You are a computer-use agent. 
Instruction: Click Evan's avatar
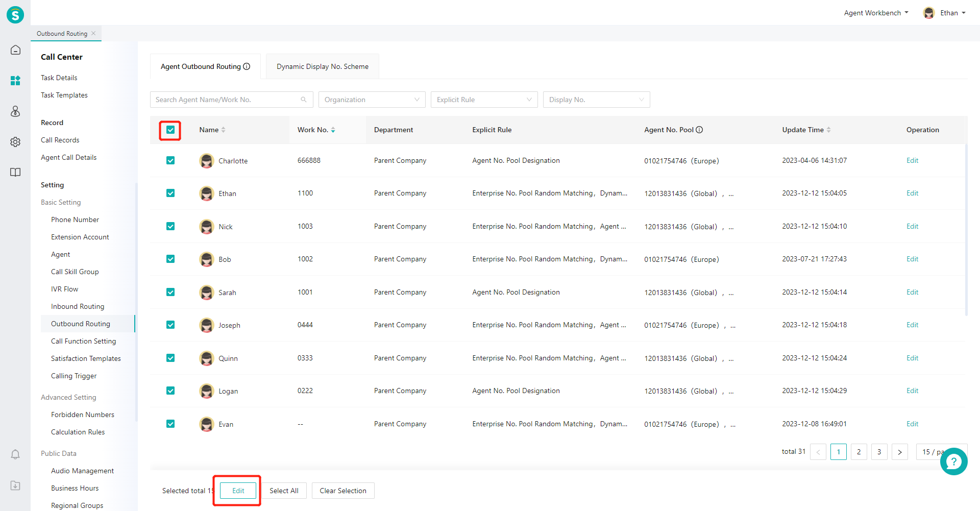(206, 424)
